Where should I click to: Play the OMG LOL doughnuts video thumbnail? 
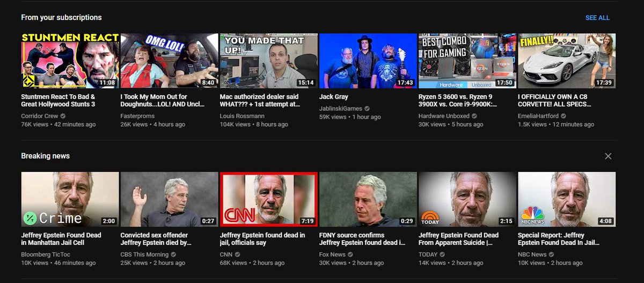pos(169,61)
